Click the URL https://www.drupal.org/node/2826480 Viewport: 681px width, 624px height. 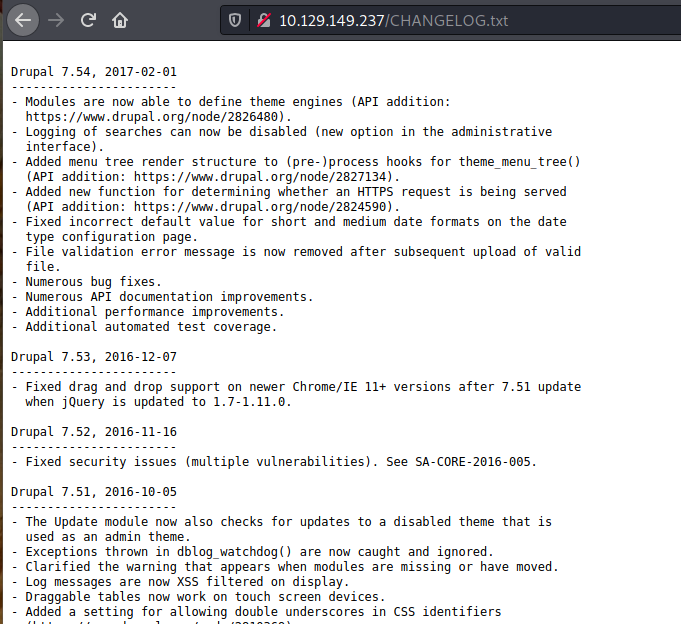click(152, 117)
